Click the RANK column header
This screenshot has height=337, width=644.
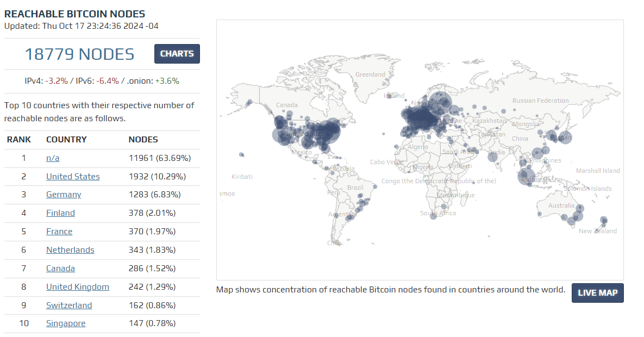(x=19, y=140)
